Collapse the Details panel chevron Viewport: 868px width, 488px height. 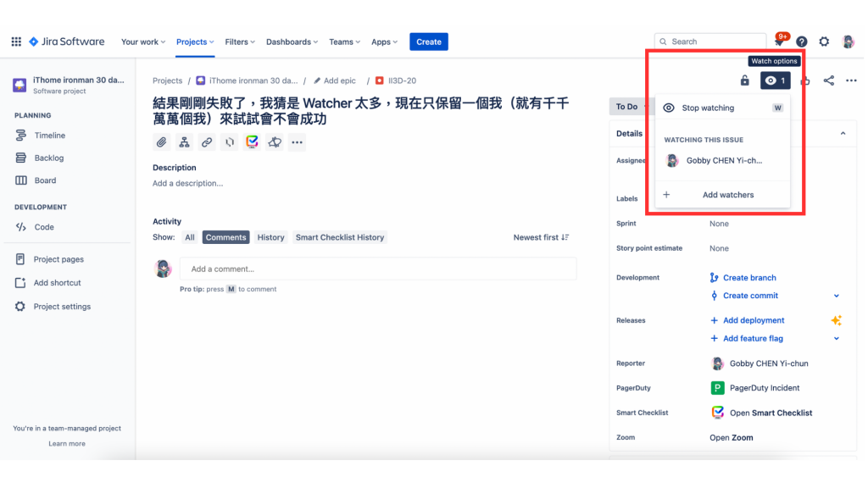tap(843, 133)
